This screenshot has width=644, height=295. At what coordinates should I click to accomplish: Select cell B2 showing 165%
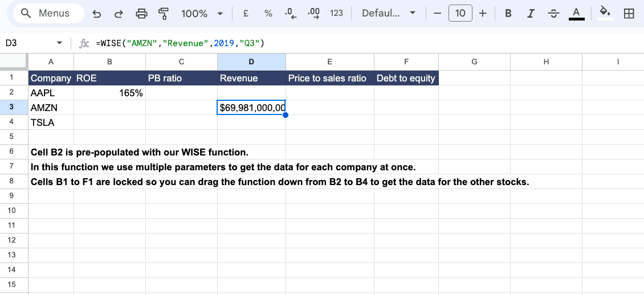pyautogui.click(x=109, y=93)
